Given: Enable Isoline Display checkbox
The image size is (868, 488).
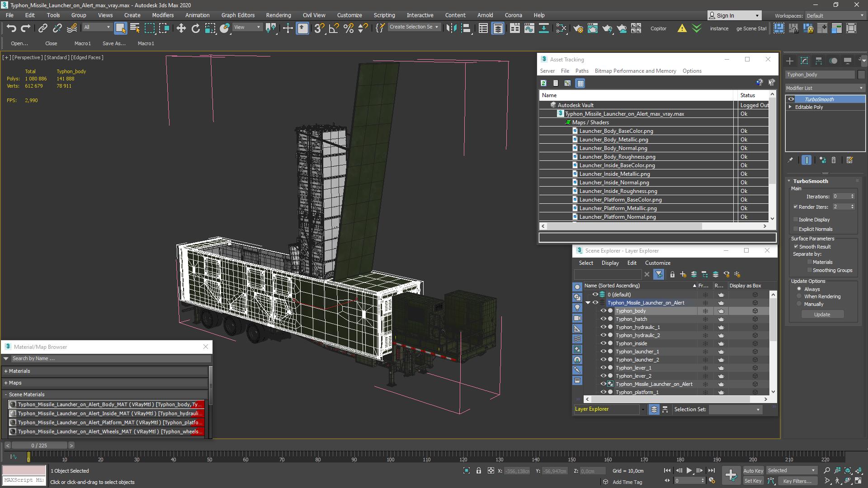Looking at the screenshot, I should pyautogui.click(x=796, y=220).
